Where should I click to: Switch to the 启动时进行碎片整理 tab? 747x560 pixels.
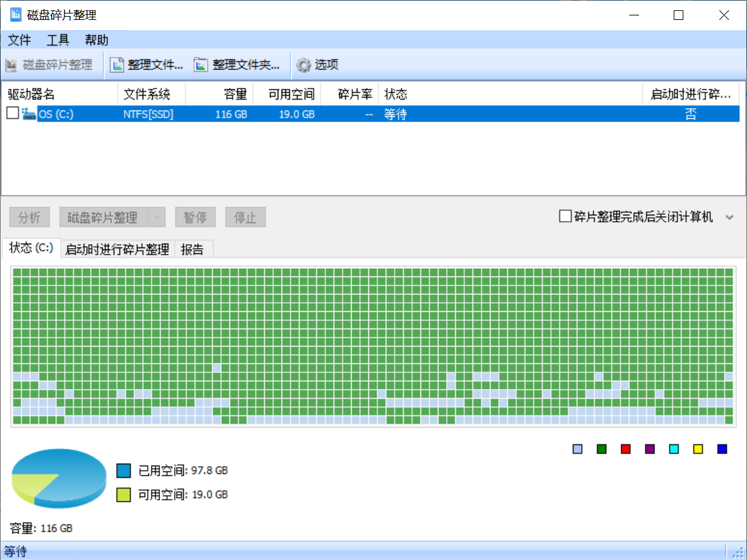coord(118,249)
